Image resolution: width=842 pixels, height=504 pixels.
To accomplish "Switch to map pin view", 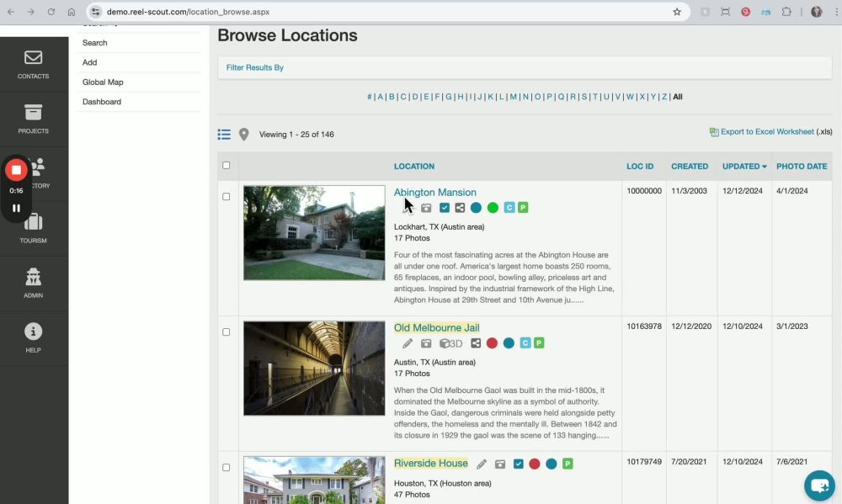I will tap(244, 134).
